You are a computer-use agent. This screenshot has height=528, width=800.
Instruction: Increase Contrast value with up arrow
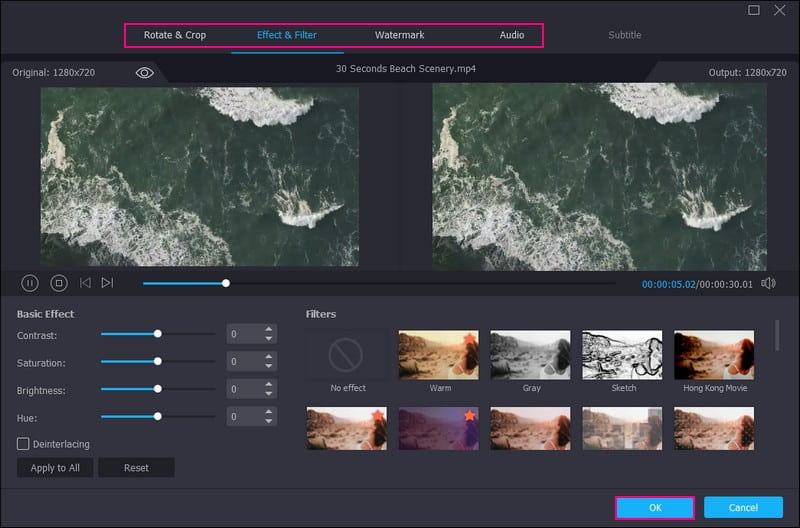[x=268, y=330]
